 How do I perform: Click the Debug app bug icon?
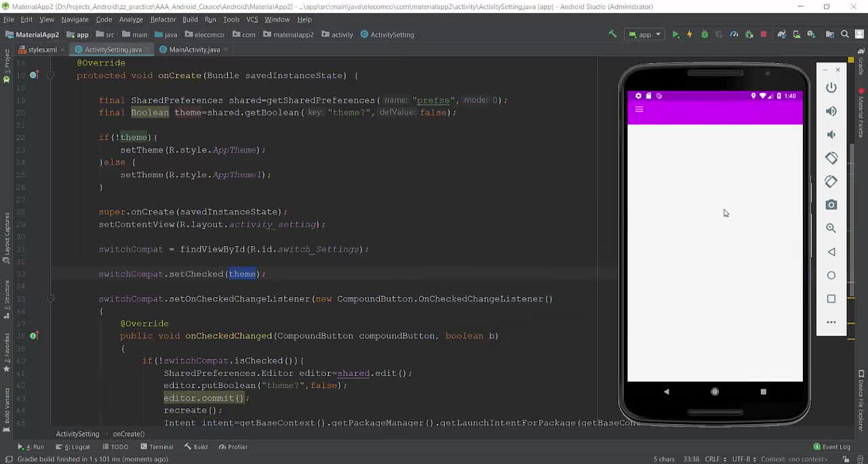click(704, 35)
